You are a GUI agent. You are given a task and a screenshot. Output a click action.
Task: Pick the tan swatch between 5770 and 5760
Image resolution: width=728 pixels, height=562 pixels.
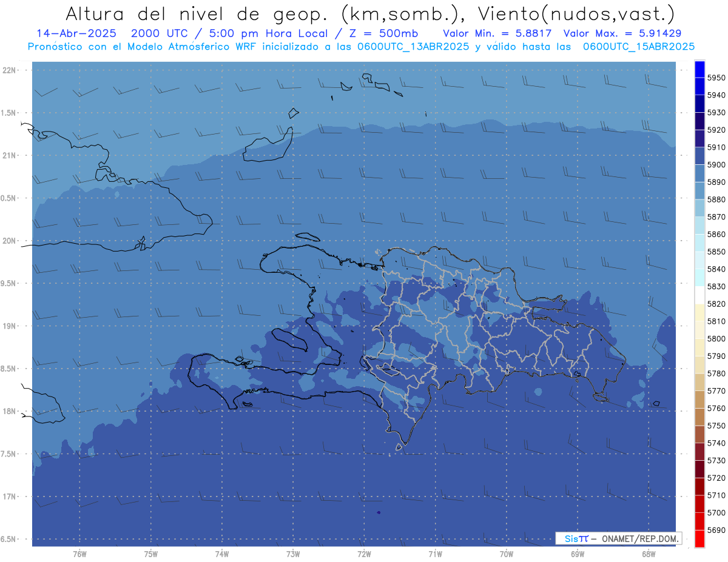coord(699,400)
